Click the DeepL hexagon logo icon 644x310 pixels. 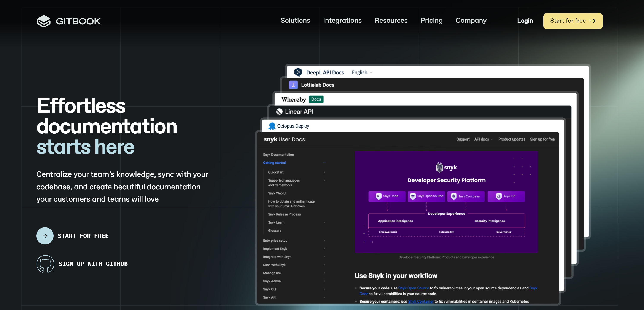(x=298, y=72)
